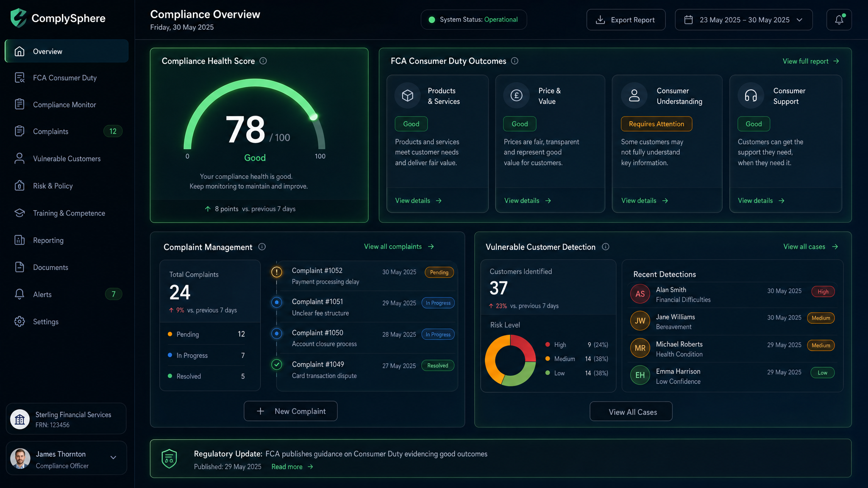
Task: Click info icon beside Compliance Health Score
Action: pos(263,61)
